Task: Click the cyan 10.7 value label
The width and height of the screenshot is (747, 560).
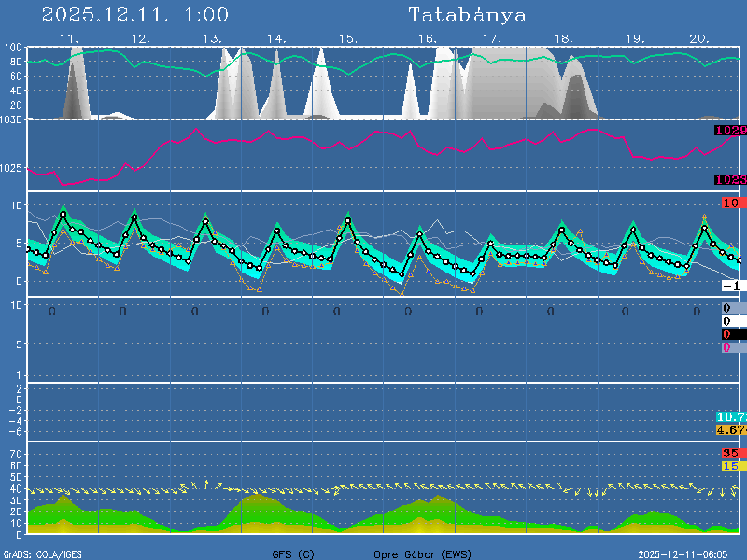Action: (x=730, y=416)
